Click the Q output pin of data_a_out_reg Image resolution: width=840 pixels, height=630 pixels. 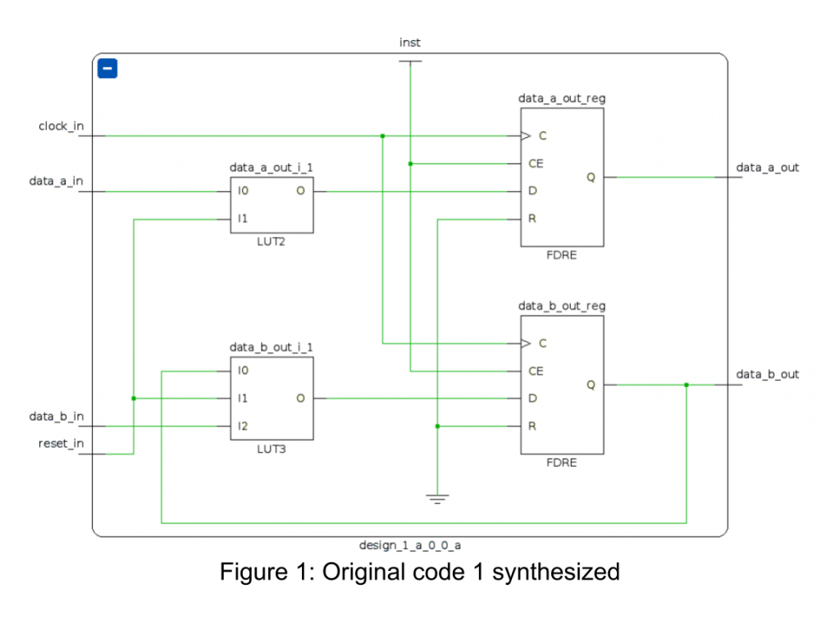point(591,177)
